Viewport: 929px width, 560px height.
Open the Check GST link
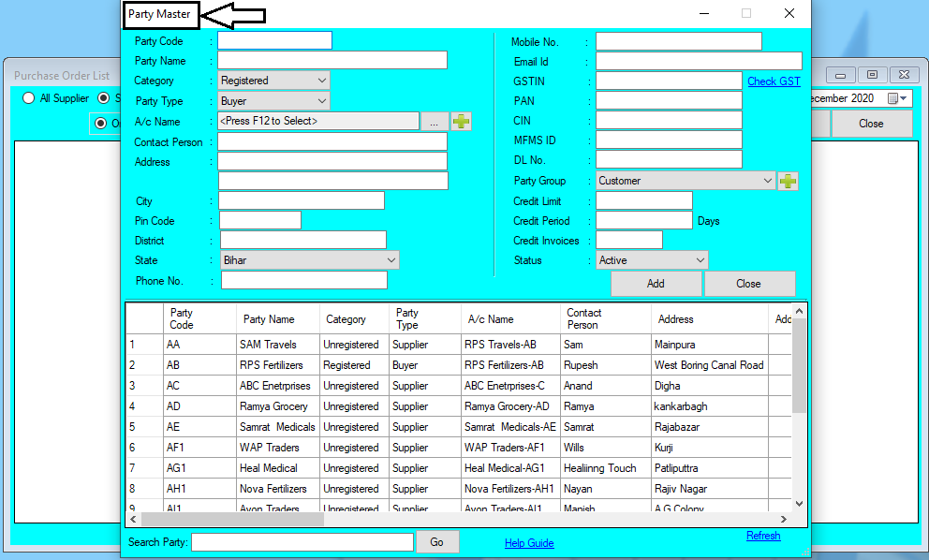pyautogui.click(x=774, y=81)
